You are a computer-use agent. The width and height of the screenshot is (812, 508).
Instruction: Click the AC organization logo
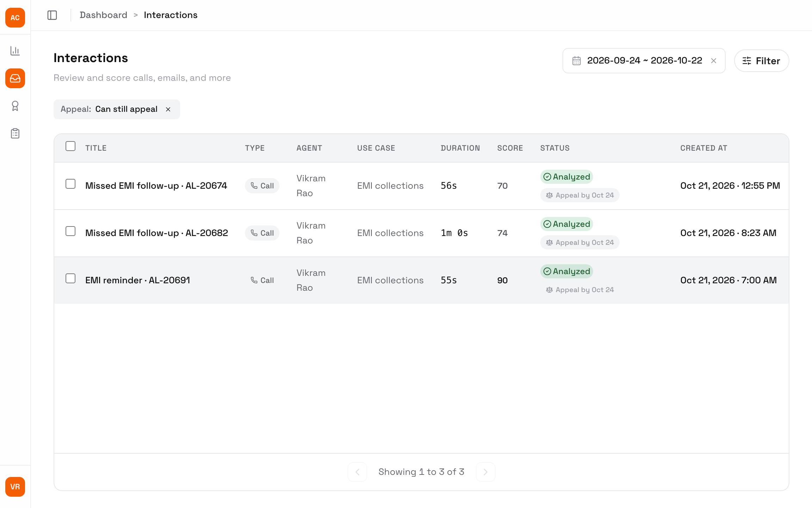(x=15, y=18)
